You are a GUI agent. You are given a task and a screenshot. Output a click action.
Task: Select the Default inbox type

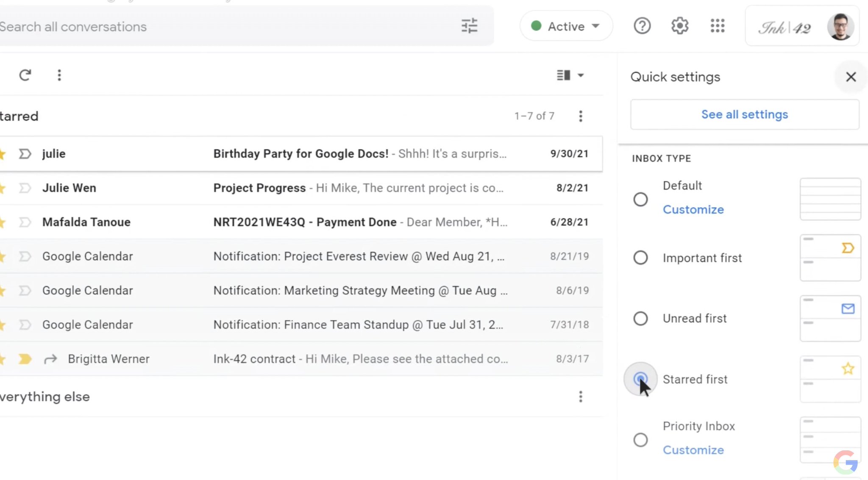(640, 200)
